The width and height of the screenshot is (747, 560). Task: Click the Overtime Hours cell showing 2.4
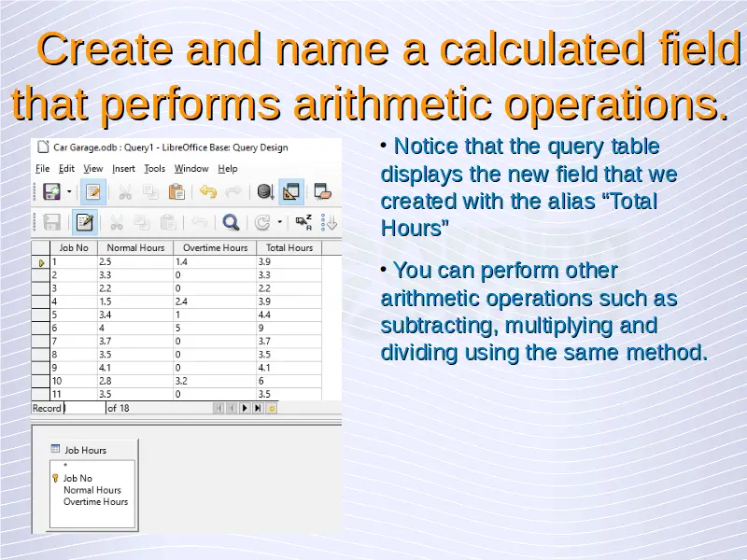[x=215, y=301]
